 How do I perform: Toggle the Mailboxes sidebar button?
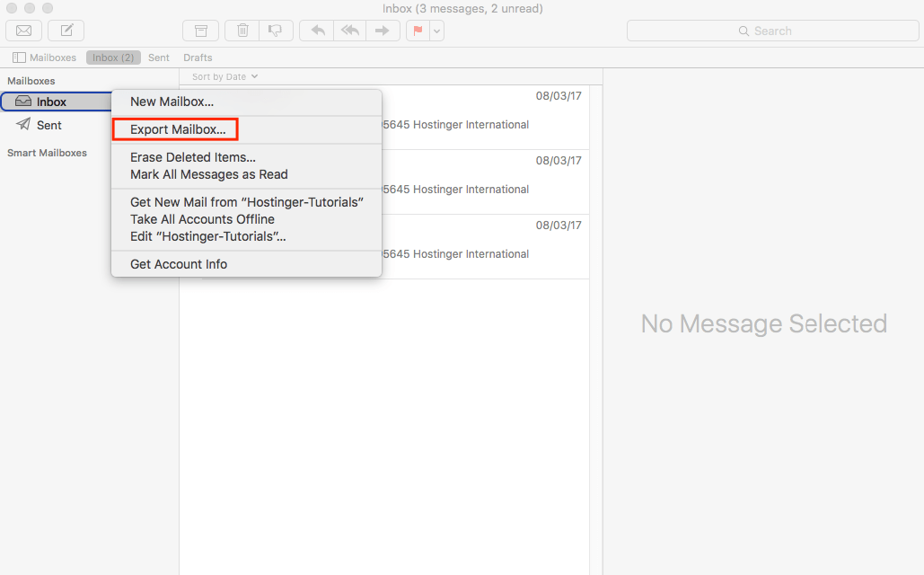coord(44,57)
